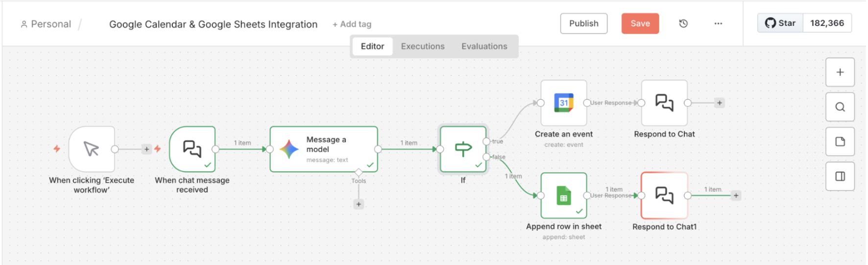Click the plus add-node button in right sidebar

coord(840,72)
